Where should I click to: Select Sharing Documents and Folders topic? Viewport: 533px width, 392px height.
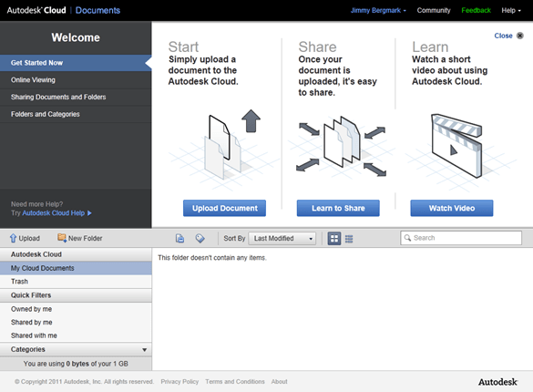76,97
